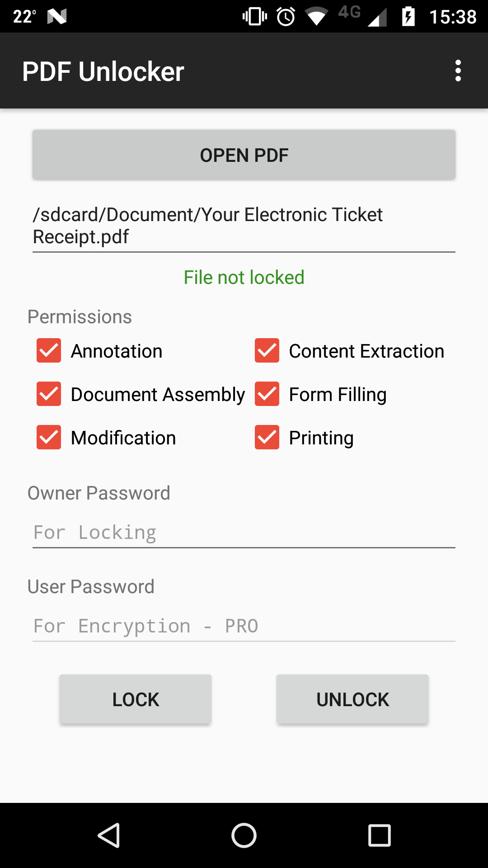Screen dimensions: 488x868
Task: Tap the UNLOCK button
Action: (x=352, y=699)
